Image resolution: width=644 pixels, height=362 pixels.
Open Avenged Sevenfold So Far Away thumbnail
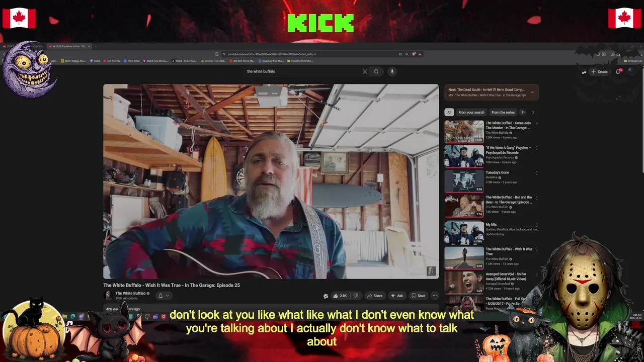[464, 283]
